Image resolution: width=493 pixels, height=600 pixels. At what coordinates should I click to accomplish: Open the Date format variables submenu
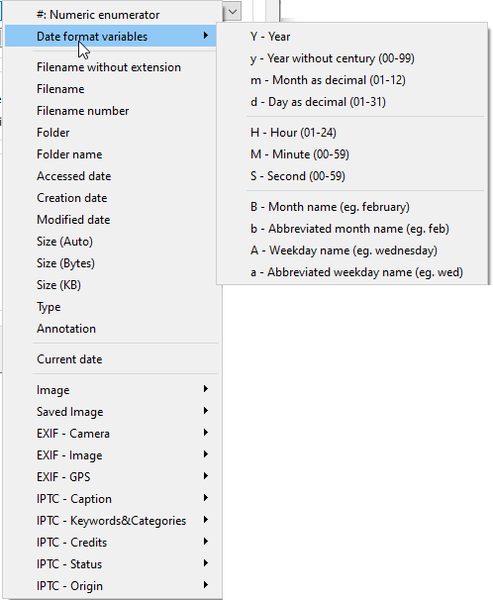[111, 36]
